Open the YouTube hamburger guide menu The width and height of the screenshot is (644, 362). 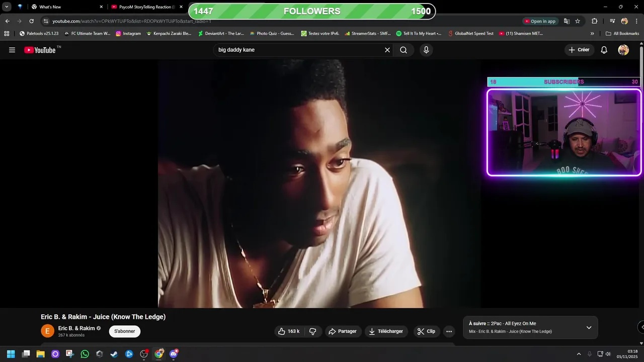click(12, 50)
